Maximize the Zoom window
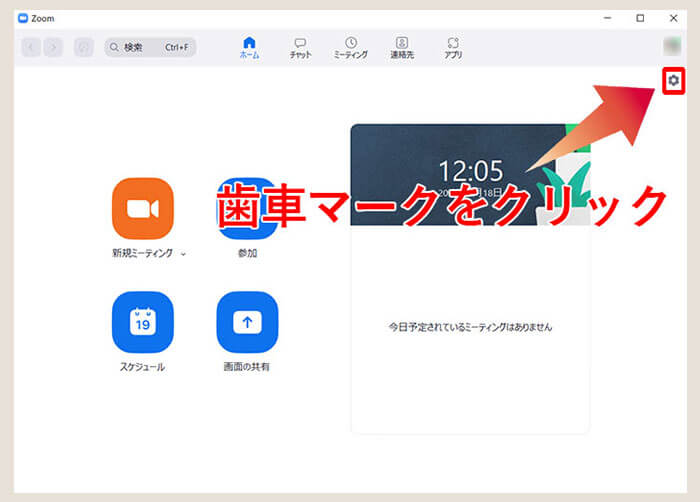Image resolution: width=700 pixels, height=502 pixels. 640,18
